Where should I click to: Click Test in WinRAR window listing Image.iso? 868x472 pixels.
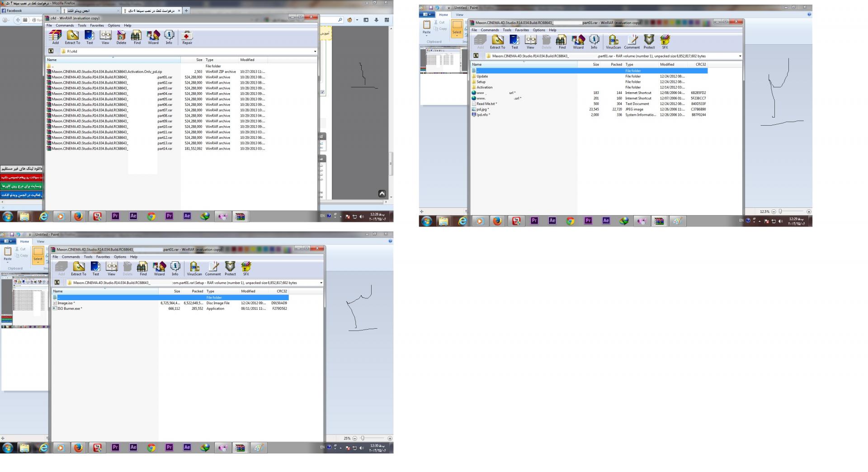96,268
